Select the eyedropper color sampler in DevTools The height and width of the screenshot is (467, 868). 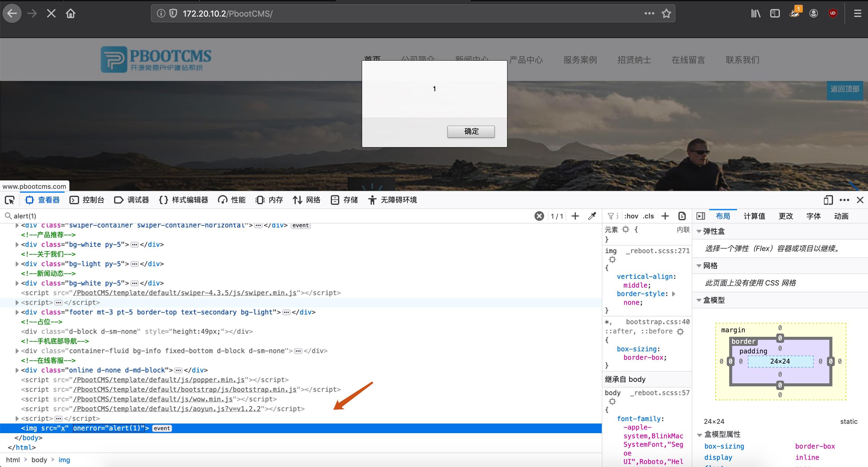592,216
